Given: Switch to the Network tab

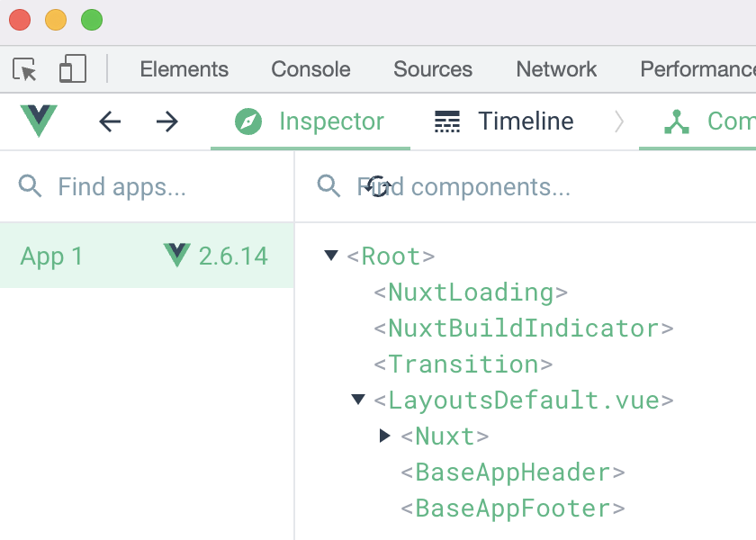Looking at the screenshot, I should [555, 68].
